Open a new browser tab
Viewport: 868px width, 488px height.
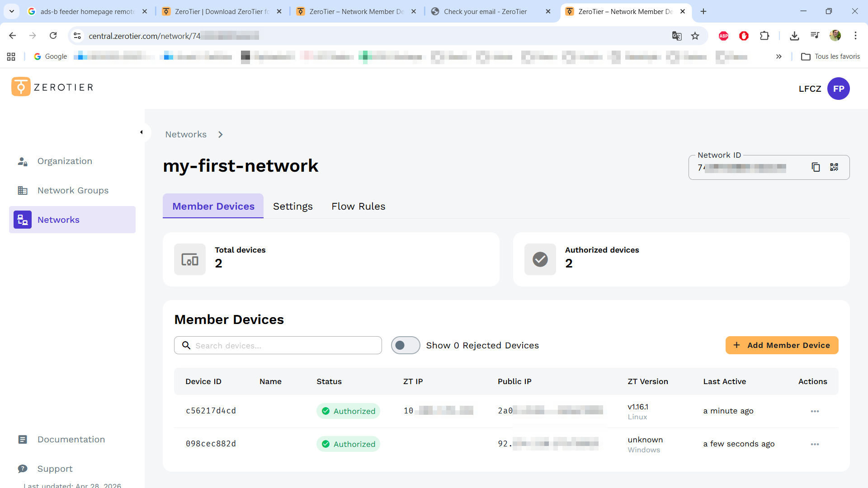[703, 11]
